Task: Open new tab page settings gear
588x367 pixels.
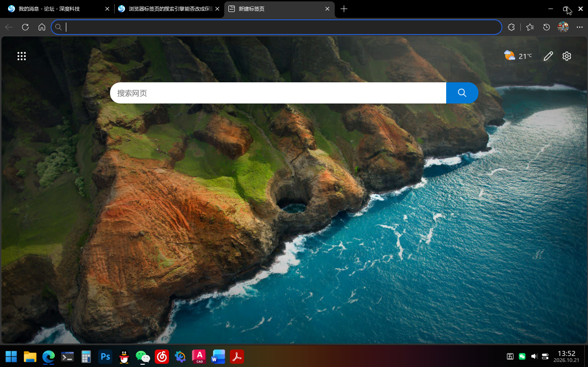Action: tap(567, 56)
